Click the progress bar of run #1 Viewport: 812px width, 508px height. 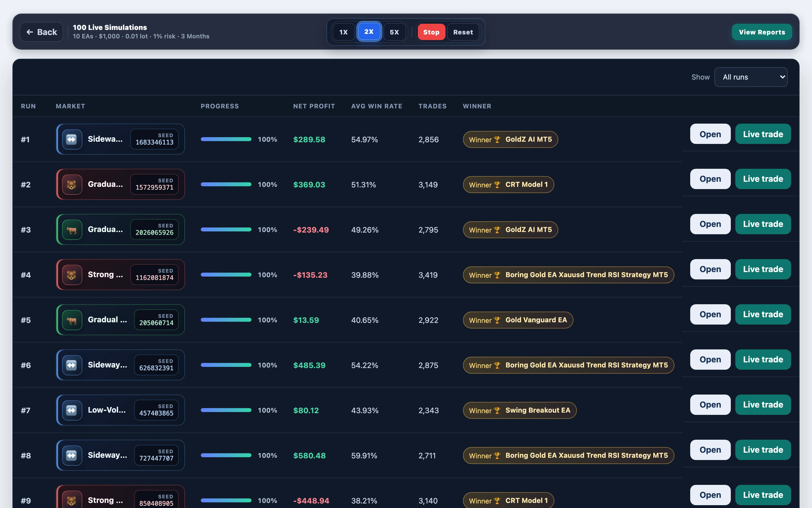click(x=226, y=139)
